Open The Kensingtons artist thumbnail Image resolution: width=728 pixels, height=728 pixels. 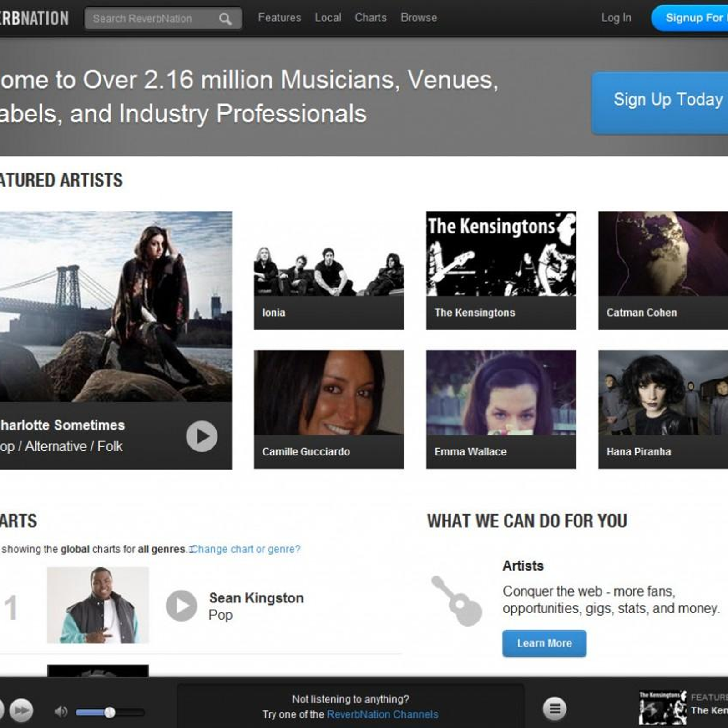click(501, 253)
